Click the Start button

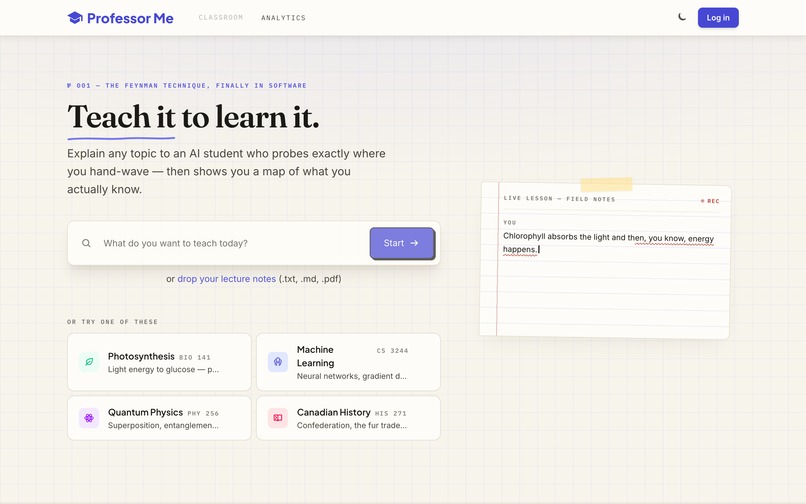pyautogui.click(x=402, y=243)
